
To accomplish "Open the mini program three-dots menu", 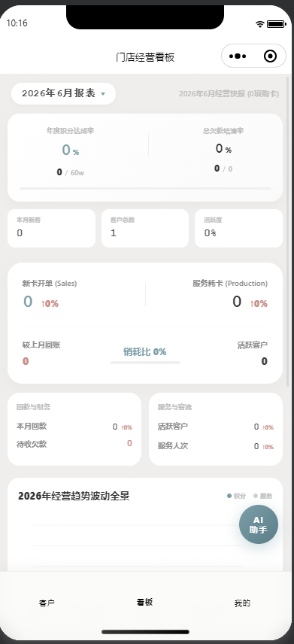I will click(238, 56).
